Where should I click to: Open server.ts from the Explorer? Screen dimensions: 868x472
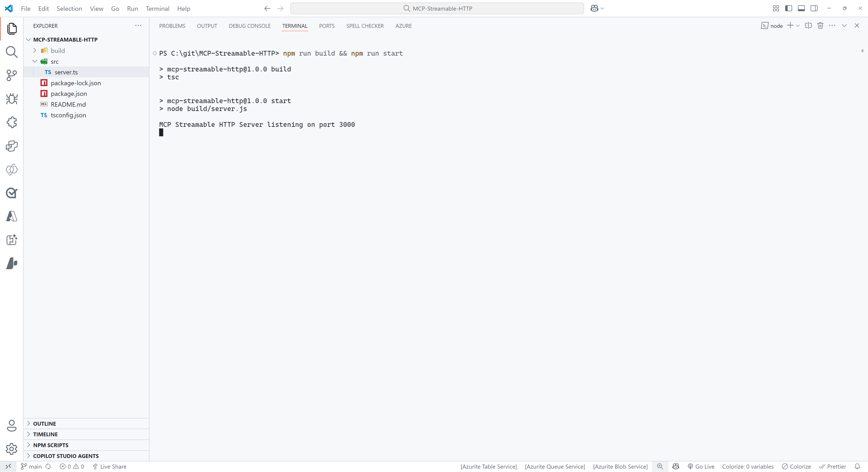click(x=66, y=72)
